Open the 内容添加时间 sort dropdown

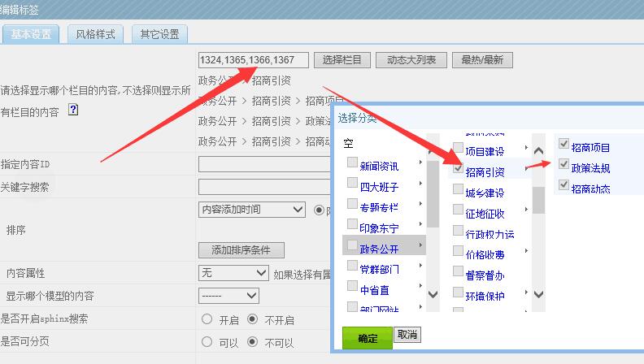[x=252, y=210]
